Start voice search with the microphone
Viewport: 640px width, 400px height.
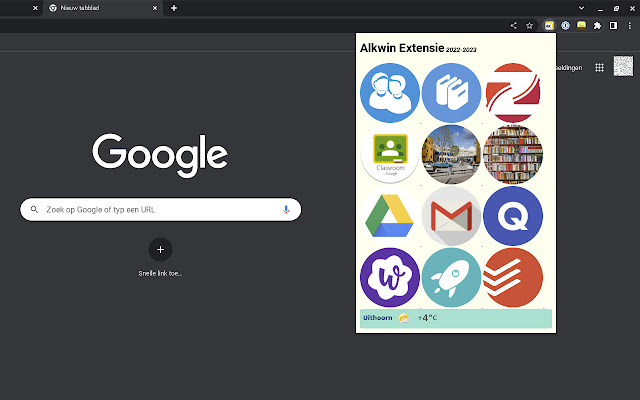pos(286,210)
